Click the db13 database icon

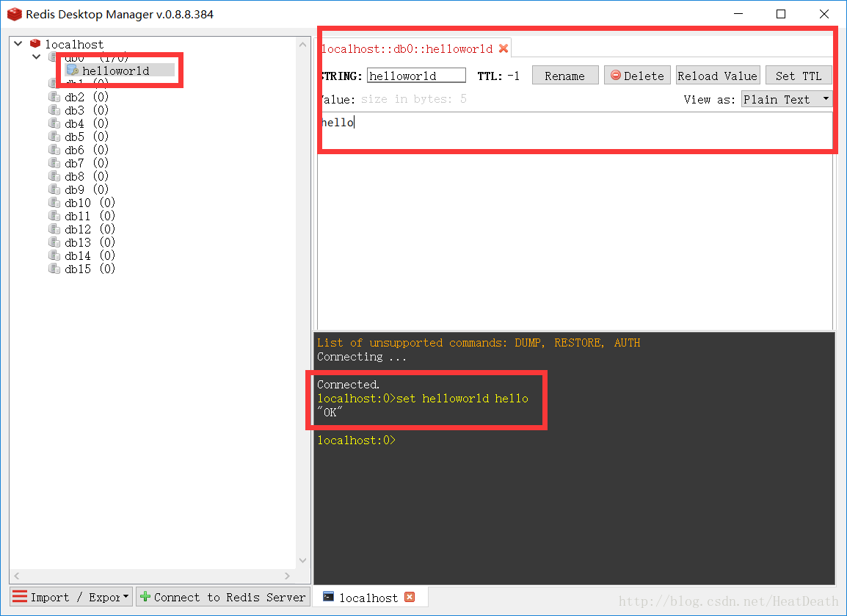[x=54, y=242]
